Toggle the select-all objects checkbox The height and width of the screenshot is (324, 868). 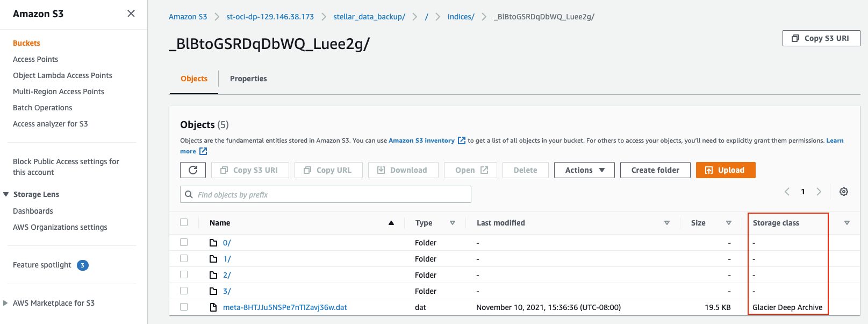(x=184, y=222)
